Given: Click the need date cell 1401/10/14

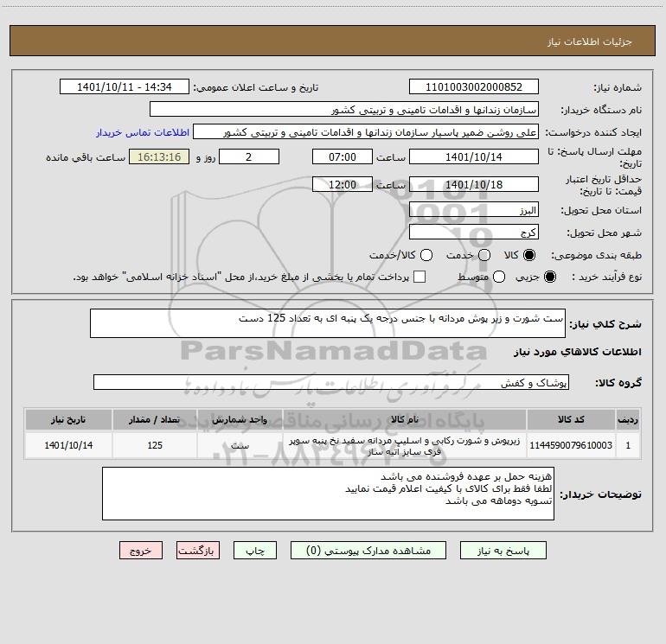Looking at the screenshot, I should [x=68, y=445].
